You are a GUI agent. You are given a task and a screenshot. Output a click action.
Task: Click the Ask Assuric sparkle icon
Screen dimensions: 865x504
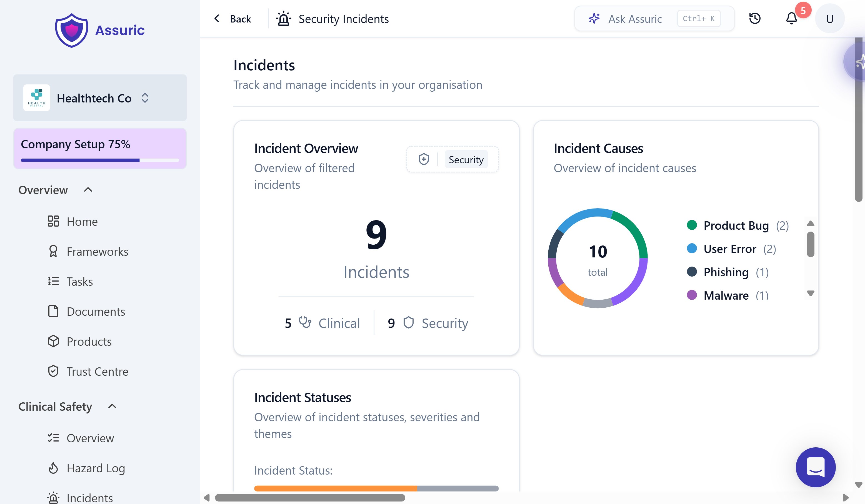pyautogui.click(x=594, y=19)
